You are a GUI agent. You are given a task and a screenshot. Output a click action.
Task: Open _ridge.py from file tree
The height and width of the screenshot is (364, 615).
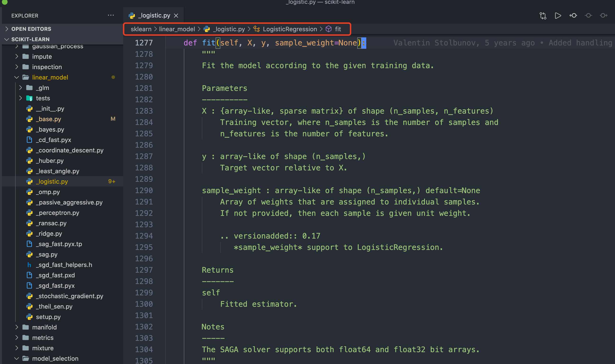pyautogui.click(x=49, y=234)
